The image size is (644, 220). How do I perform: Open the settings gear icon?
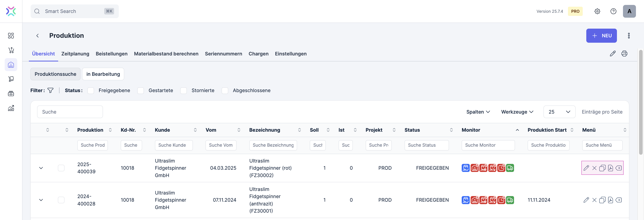[x=597, y=11]
